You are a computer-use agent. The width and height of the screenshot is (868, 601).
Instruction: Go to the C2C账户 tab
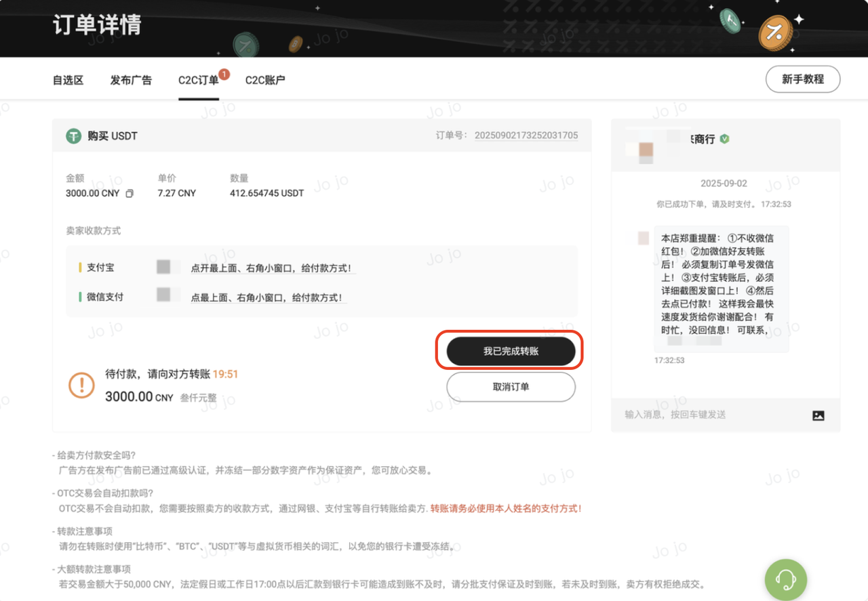265,80
